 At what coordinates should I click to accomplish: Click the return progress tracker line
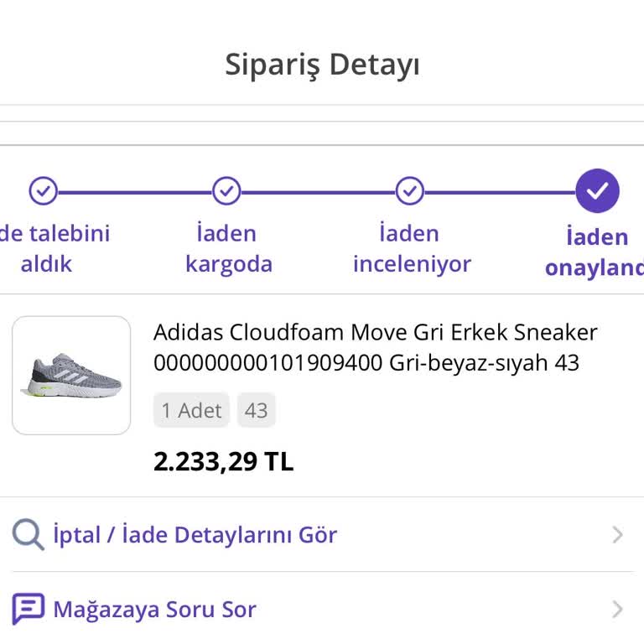point(317,192)
